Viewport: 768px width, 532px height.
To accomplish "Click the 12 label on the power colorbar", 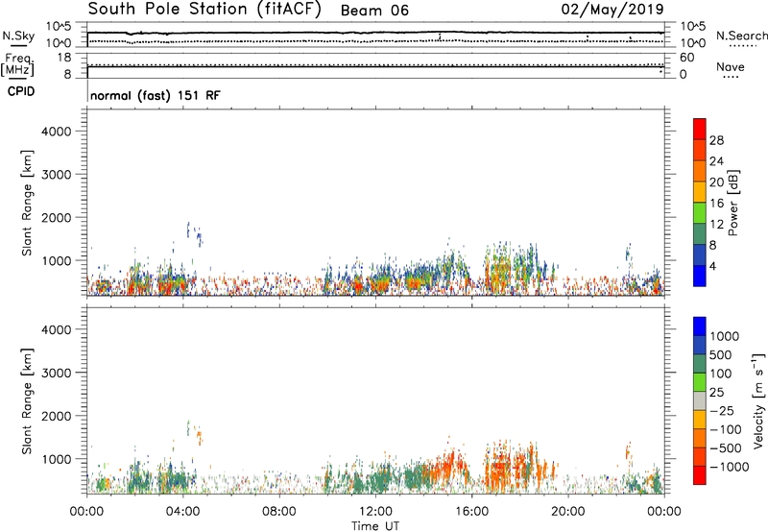I will 716,225.
